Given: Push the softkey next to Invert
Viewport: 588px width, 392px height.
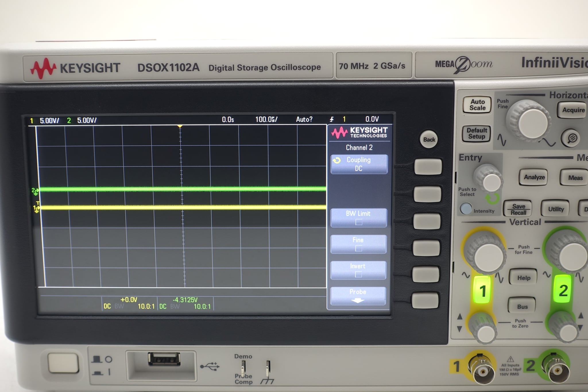Looking at the screenshot, I should point(426,274).
